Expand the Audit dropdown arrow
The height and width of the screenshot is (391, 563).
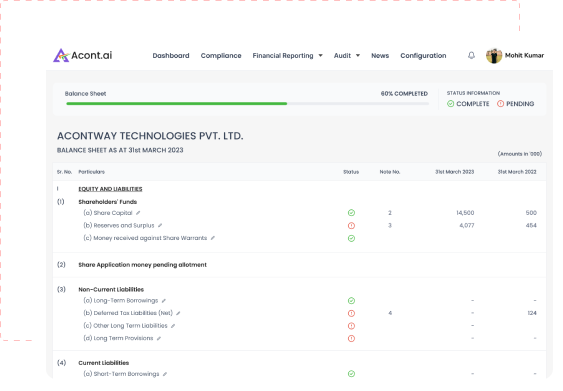click(358, 56)
